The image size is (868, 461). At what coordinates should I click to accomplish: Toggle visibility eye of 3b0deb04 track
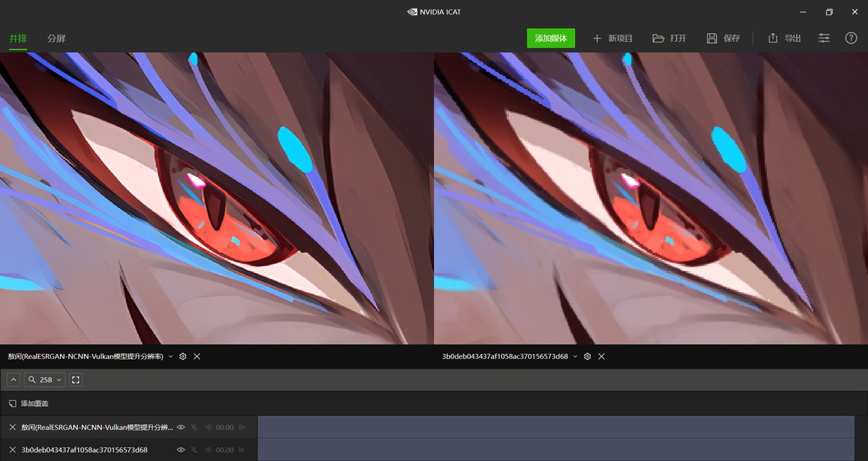click(181, 449)
